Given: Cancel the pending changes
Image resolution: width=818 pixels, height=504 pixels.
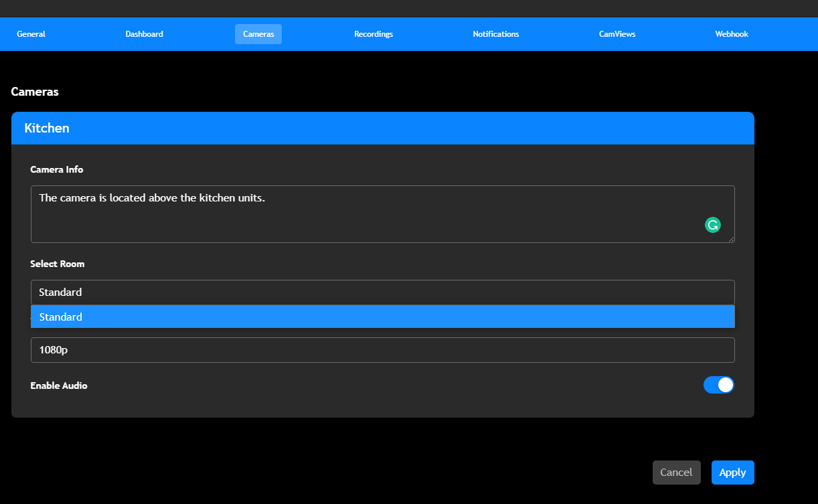Looking at the screenshot, I should point(676,472).
